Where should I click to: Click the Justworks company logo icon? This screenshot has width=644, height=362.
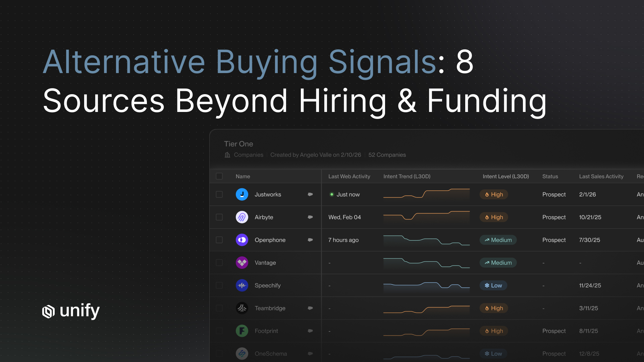click(242, 194)
